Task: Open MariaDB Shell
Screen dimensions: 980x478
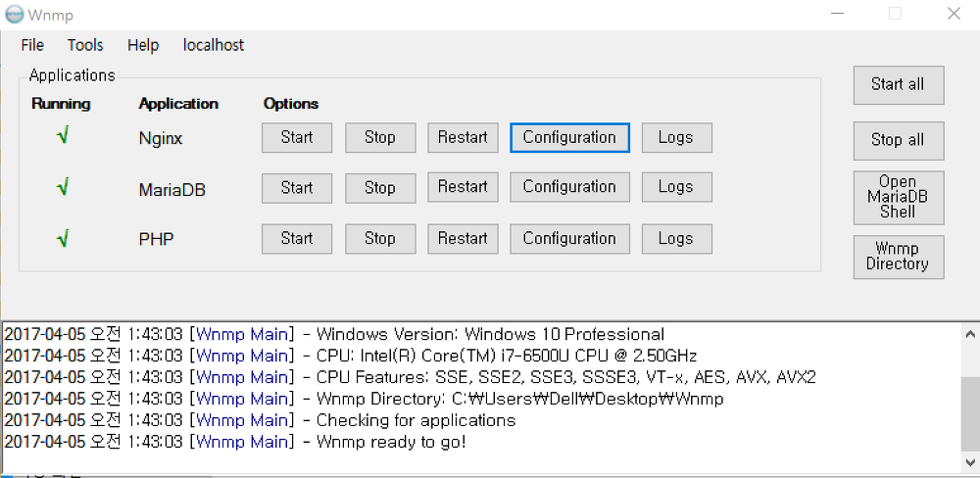Action: point(898,198)
